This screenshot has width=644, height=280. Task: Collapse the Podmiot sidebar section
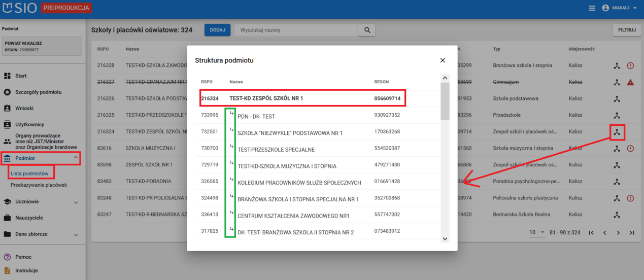[x=76, y=158]
